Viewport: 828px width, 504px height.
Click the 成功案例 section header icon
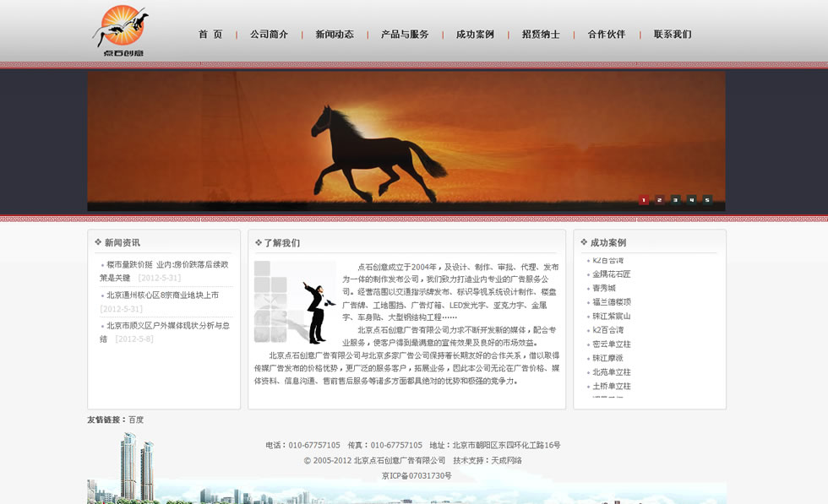[584, 242]
